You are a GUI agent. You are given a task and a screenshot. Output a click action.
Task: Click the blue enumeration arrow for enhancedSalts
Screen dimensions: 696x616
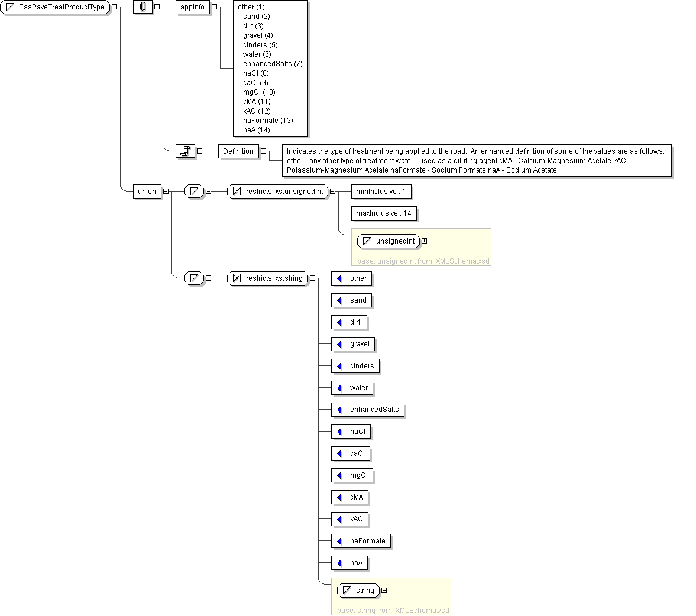click(x=339, y=410)
